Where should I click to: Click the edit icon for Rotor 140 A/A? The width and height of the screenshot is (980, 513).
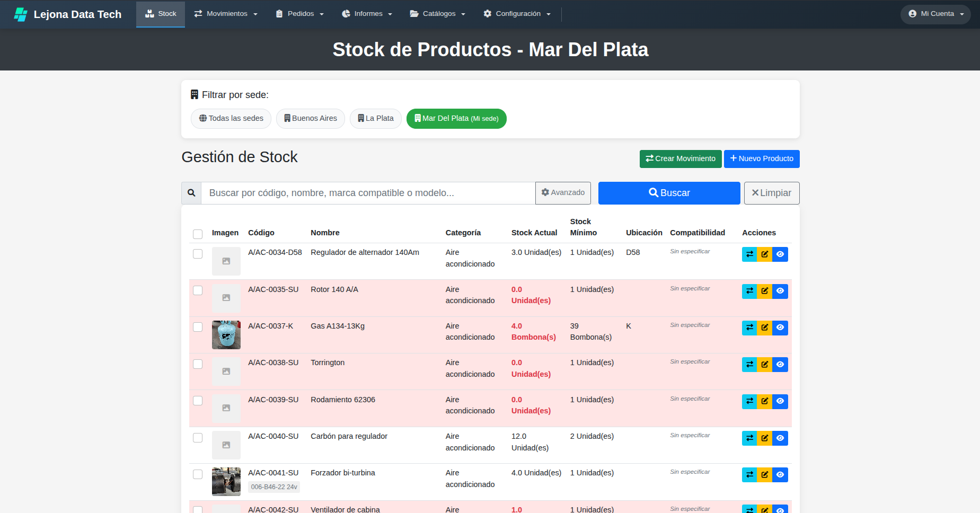pos(764,290)
